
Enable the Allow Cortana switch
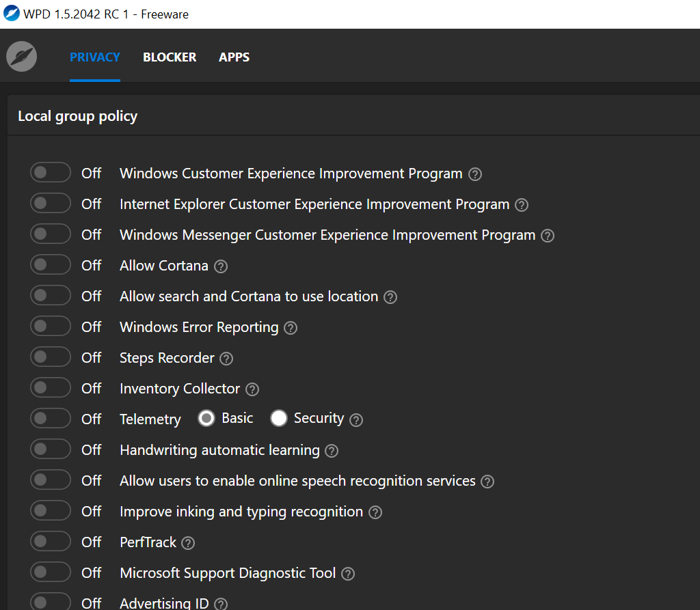click(50, 265)
